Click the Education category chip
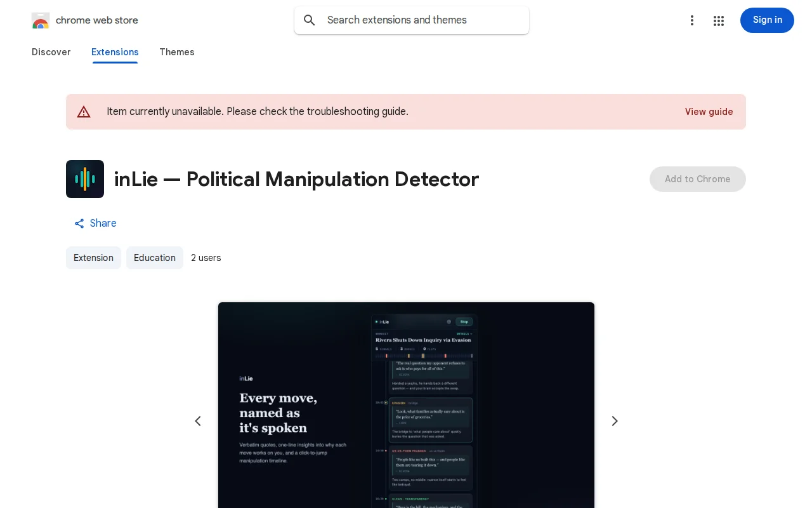The height and width of the screenshot is (508, 812). click(155, 258)
